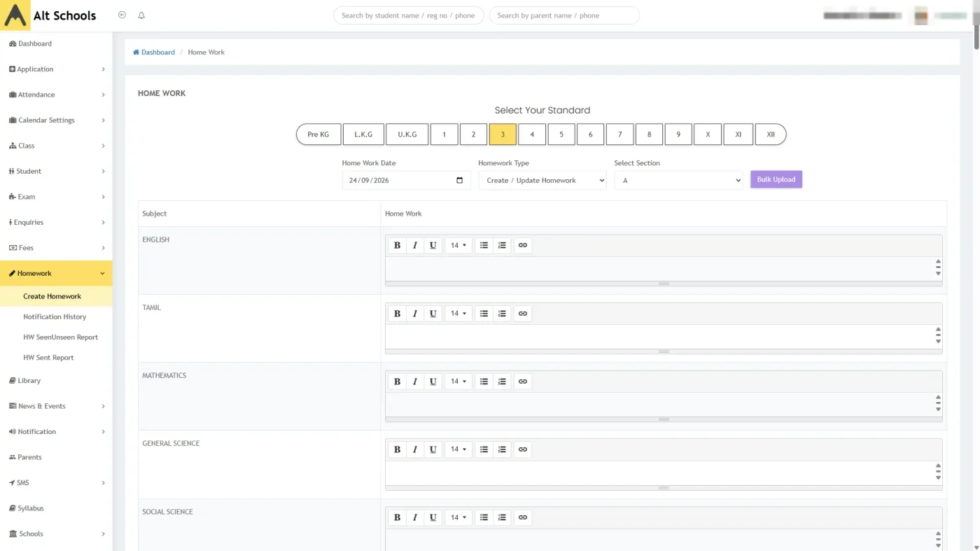Select standard Pre KG
Screen dimensions: 980x551
coord(318,134)
